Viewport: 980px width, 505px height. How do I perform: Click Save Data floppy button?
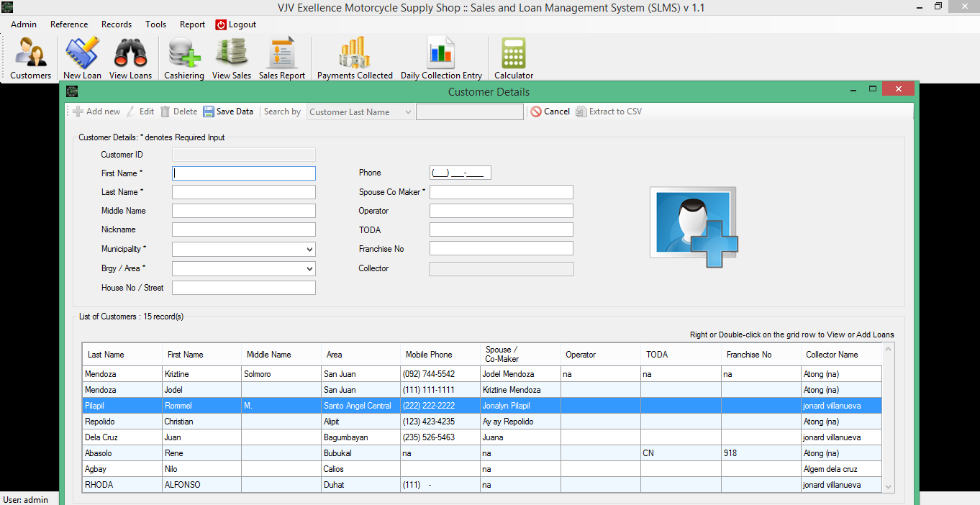tap(228, 112)
